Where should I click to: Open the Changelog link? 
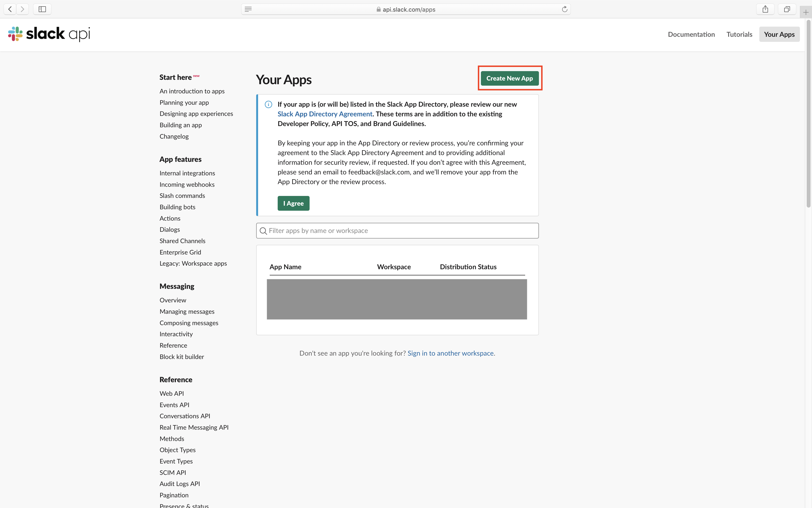pos(174,136)
